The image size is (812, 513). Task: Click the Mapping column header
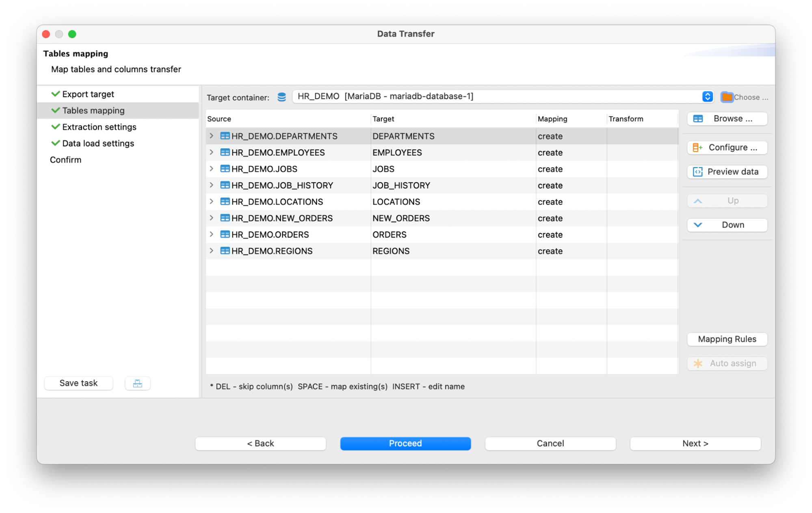tap(572, 119)
